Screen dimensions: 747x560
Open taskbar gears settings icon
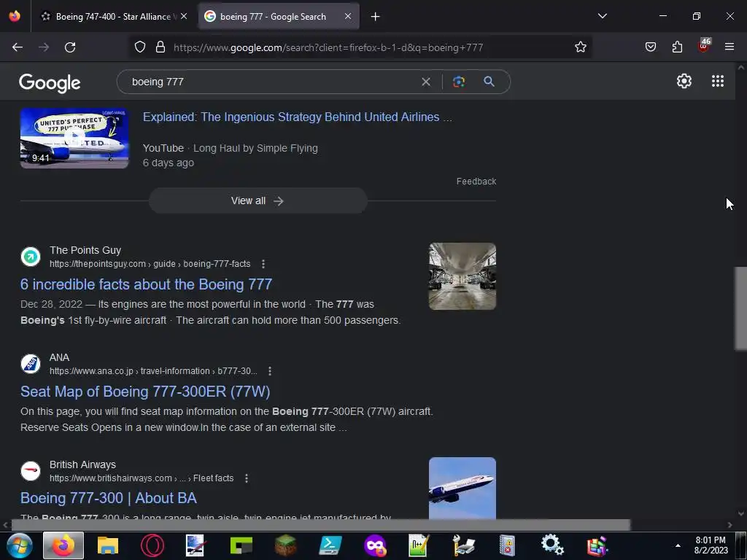552,545
